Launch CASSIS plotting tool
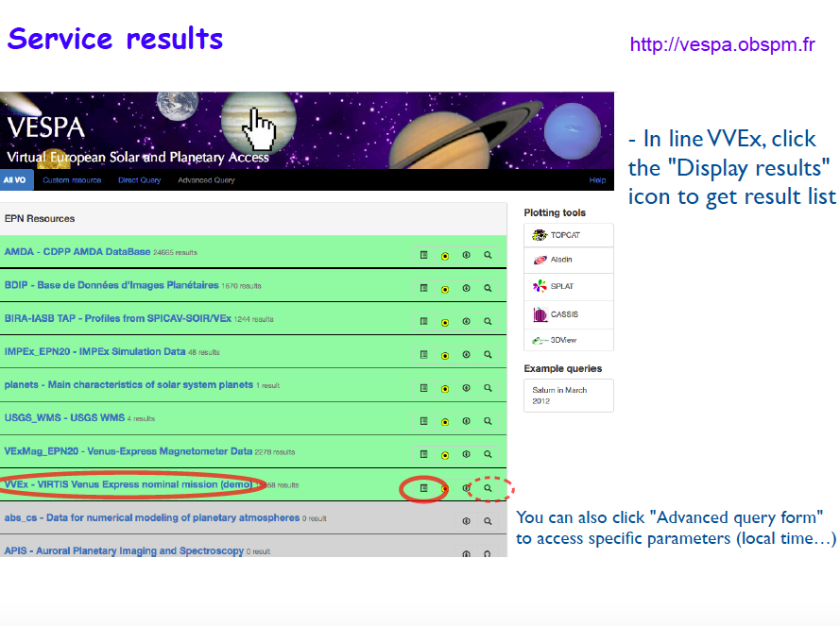 [x=569, y=314]
